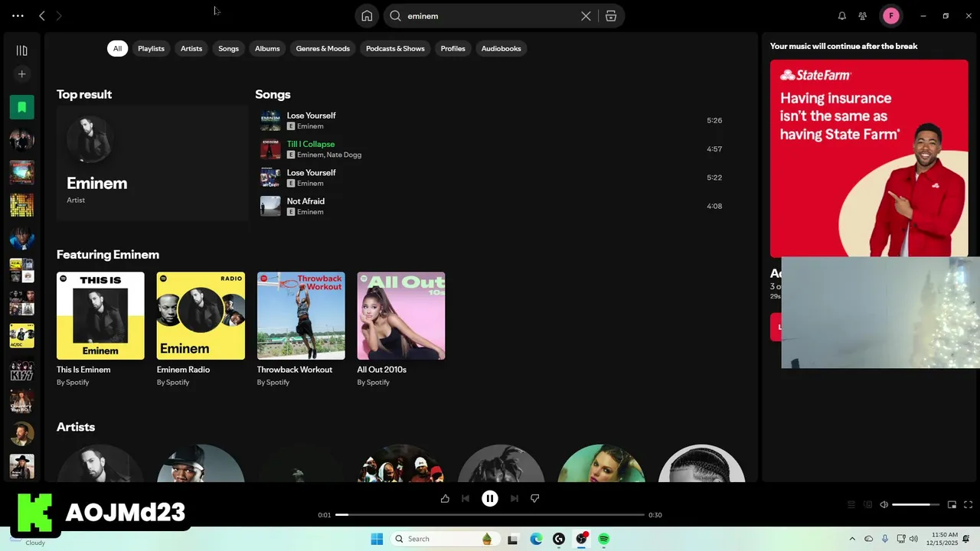Image resolution: width=980 pixels, height=551 pixels.
Task: Select the Artists filter chip
Action: click(x=191, y=48)
